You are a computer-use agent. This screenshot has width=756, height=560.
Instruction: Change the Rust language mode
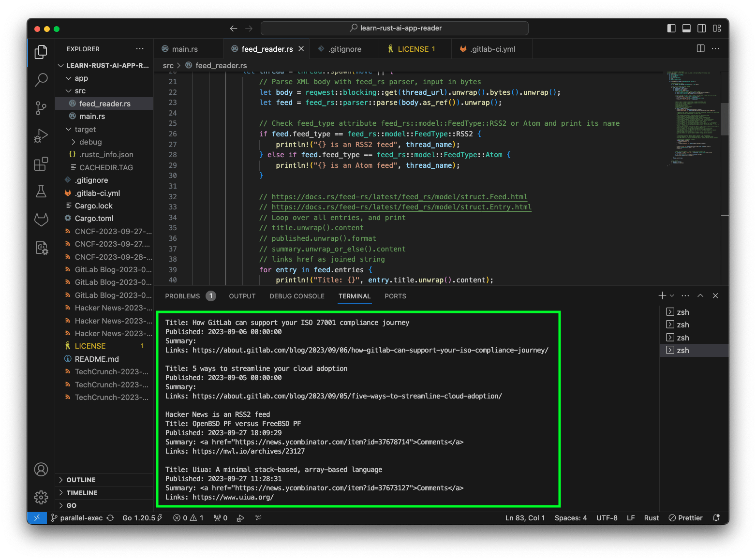[651, 518]
